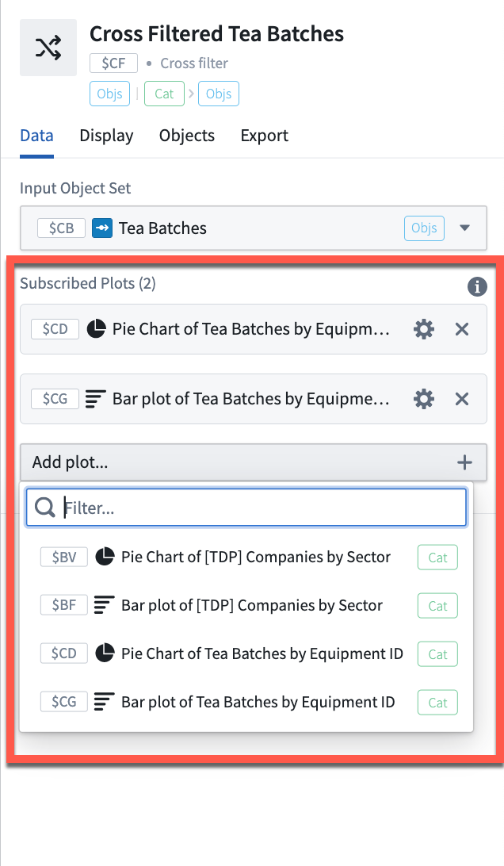
Task: Click the $CF variable tag
Action: [113, 63]
